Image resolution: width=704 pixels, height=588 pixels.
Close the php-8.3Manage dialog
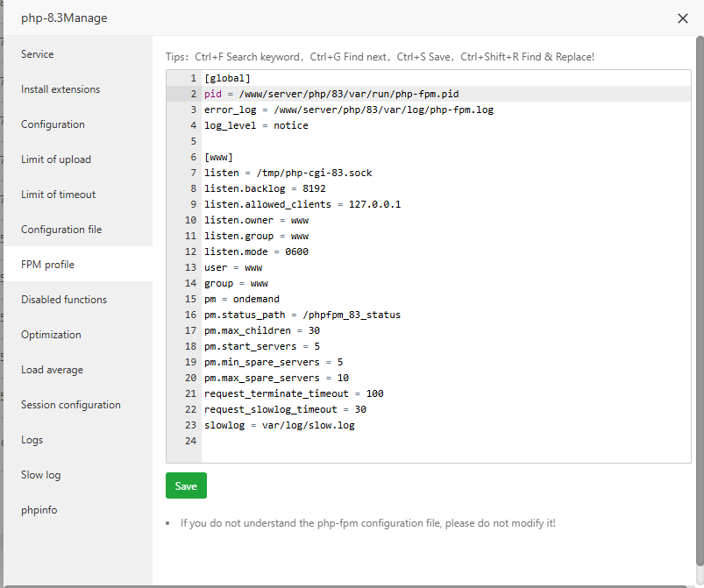click(683, 18)
